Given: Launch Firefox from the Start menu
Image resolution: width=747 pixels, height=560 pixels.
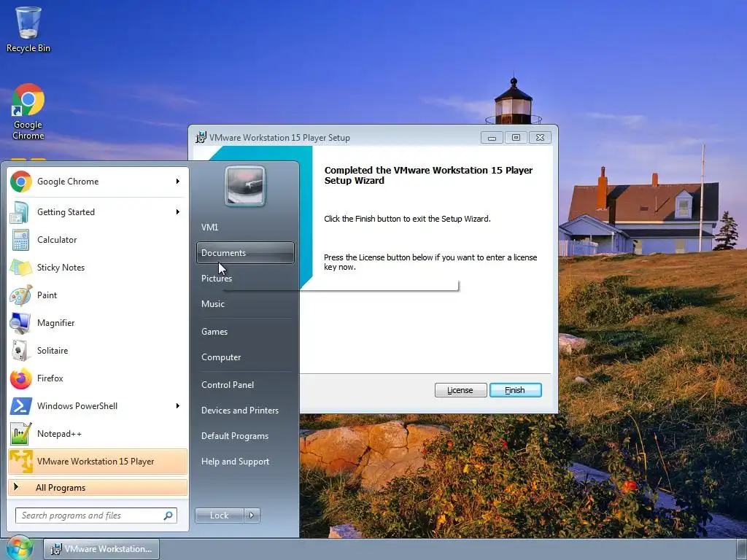Looking at the screenshot, I should pyautogui.click(x=98, y=378).
